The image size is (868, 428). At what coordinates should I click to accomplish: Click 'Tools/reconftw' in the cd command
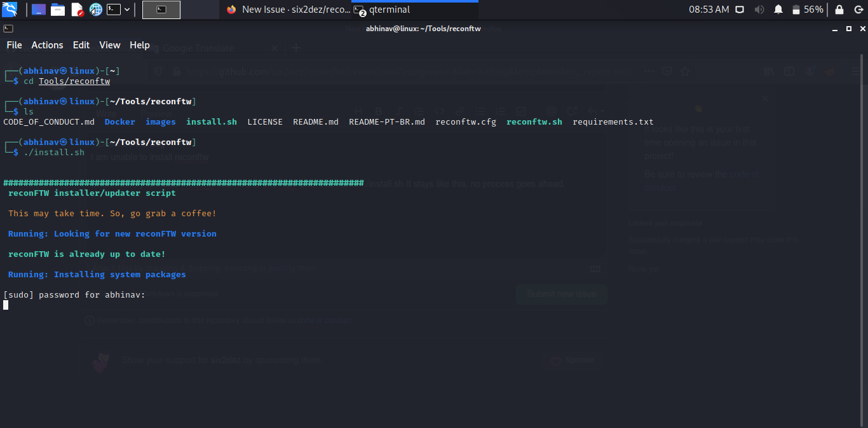point(74,81)
